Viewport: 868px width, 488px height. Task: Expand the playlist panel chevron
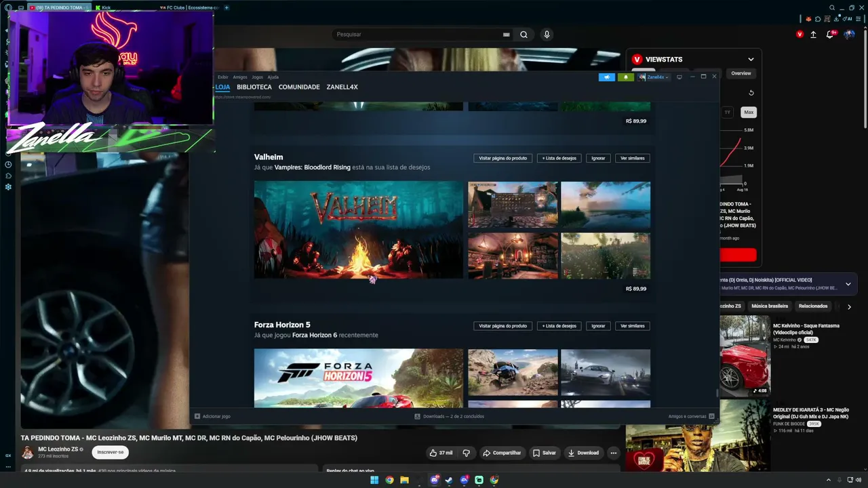click(x=848, y=285)
